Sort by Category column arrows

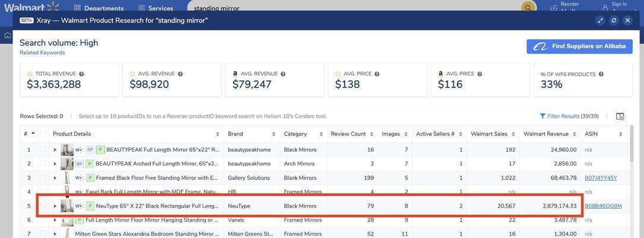[320, 134]
